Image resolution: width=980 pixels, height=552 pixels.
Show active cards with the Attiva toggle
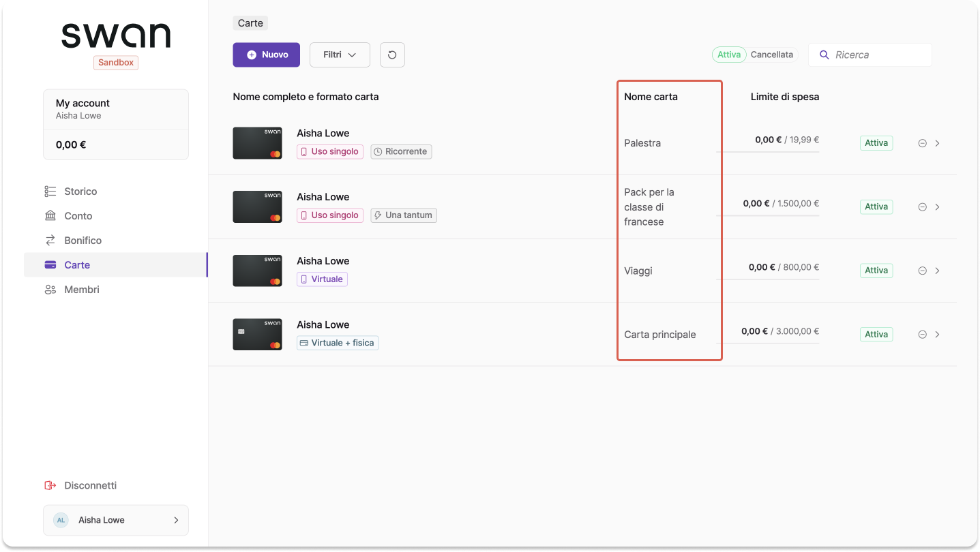click(x=729, y=55)
